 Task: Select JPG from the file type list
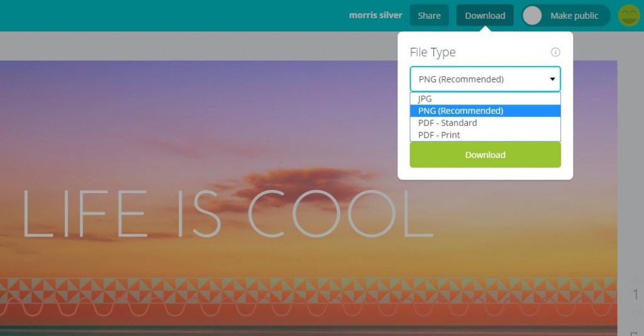(485, 99)
